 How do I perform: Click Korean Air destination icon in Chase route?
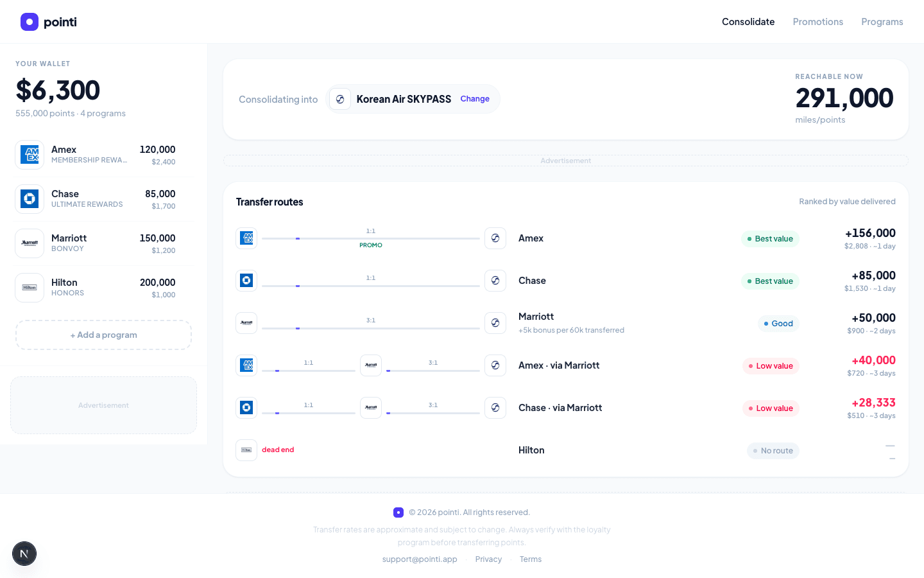(495, 281)
